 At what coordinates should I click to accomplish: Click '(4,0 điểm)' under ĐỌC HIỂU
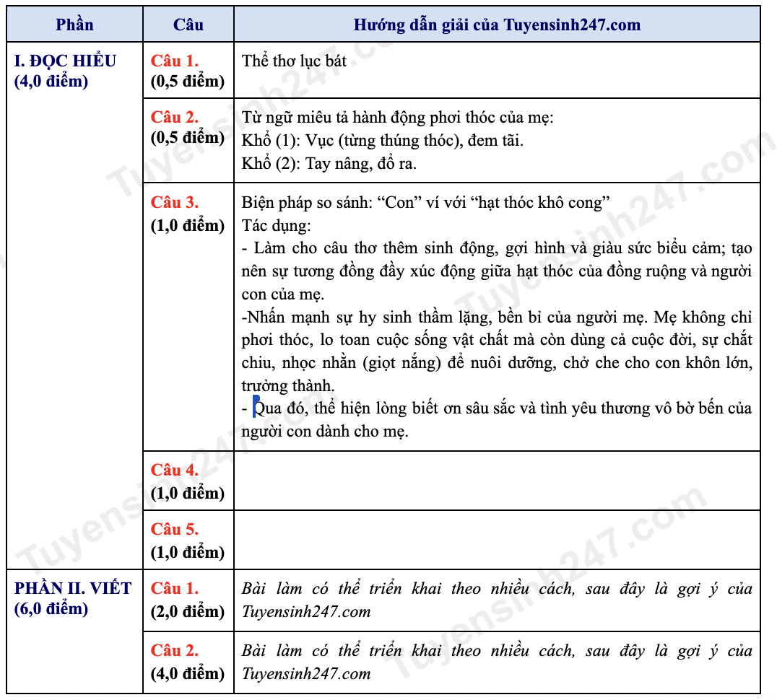click(x=51, y=82)
